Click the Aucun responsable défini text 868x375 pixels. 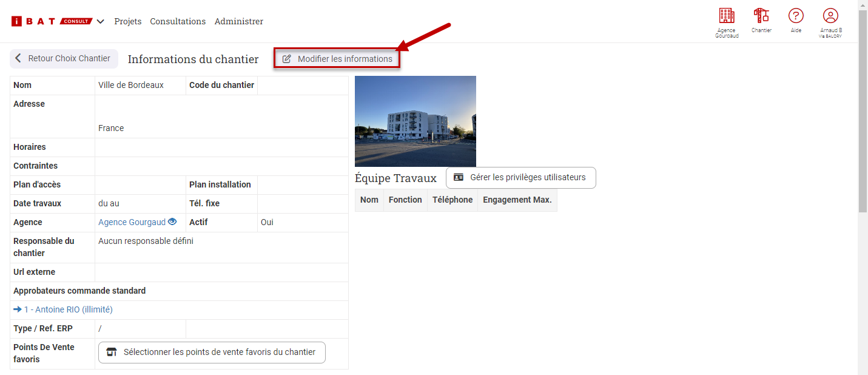pyautogui.click(x=146, y=242)
